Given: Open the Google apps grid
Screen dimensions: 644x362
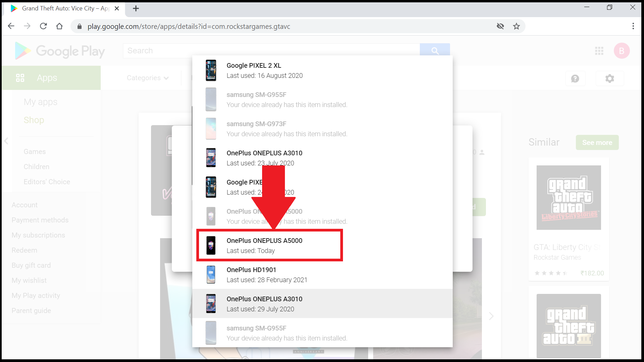Looking at the screenshot, I should (599, 51).
